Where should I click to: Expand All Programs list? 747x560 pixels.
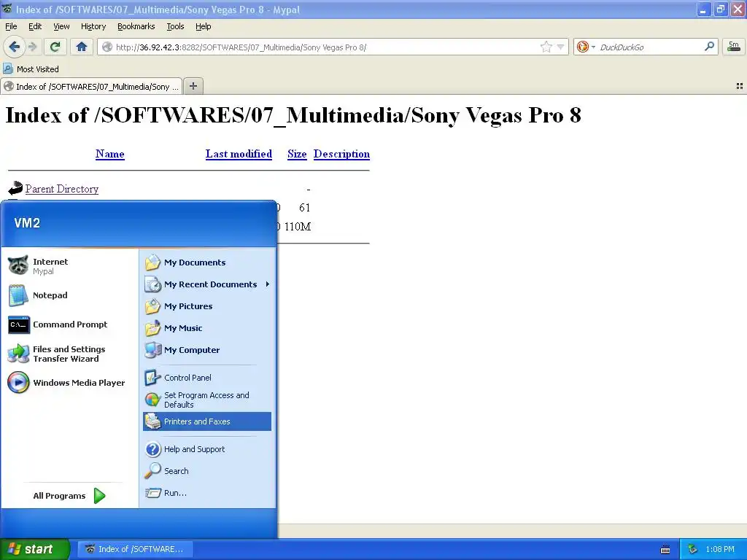click(69, 496)
